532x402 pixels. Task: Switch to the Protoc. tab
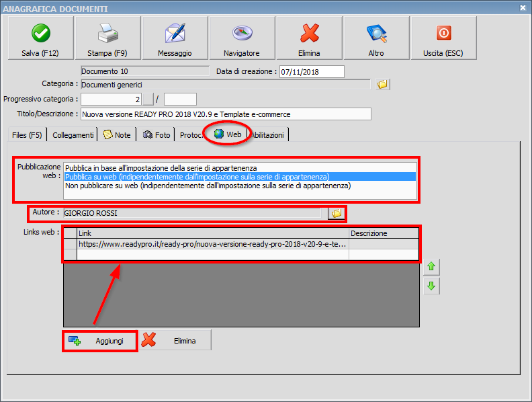[190, 135]
